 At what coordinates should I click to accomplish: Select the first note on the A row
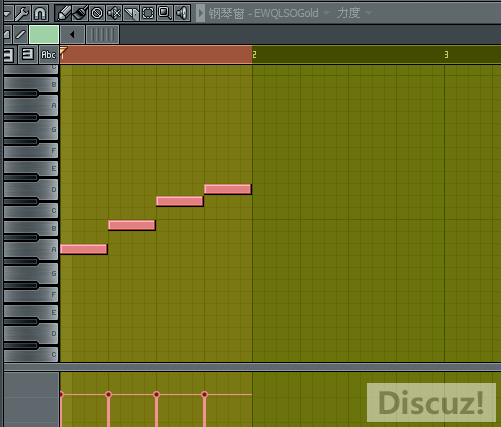pos(84,249)
